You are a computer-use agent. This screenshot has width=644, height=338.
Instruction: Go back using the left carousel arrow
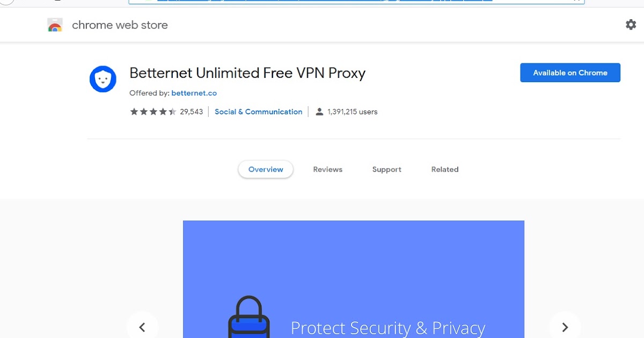[143, 327]
